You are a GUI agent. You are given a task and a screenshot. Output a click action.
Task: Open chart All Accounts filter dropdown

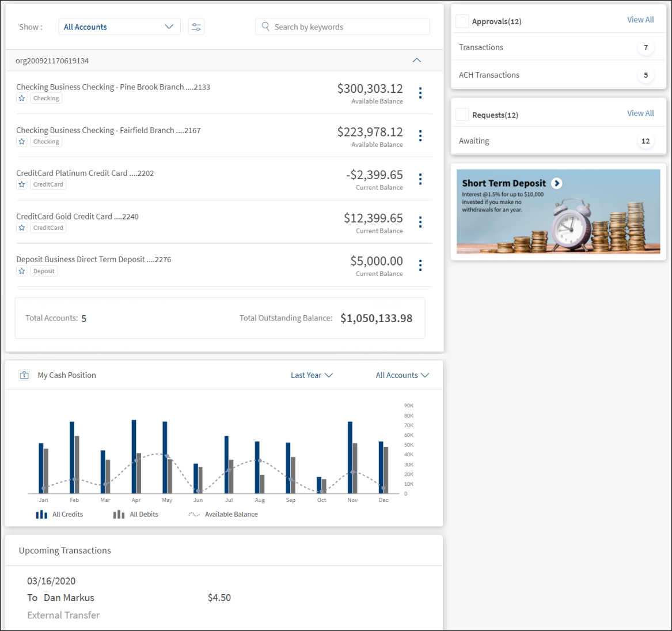click(402, 375)
